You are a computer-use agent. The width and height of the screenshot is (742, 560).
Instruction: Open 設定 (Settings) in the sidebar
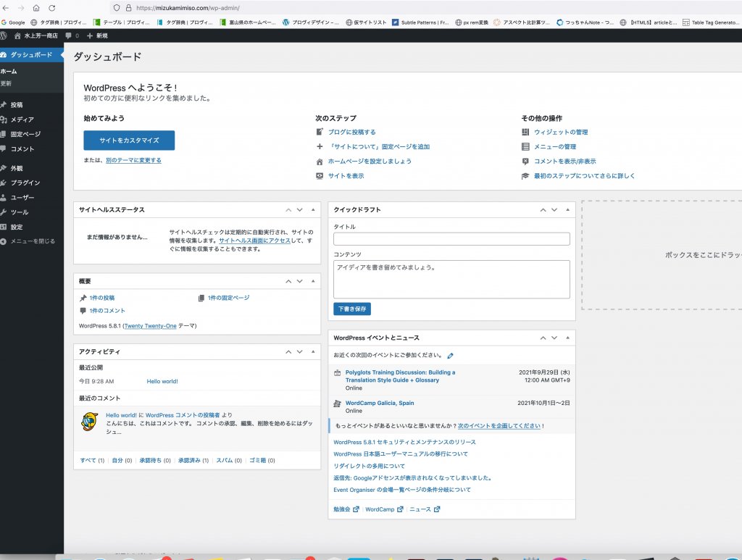17,227
